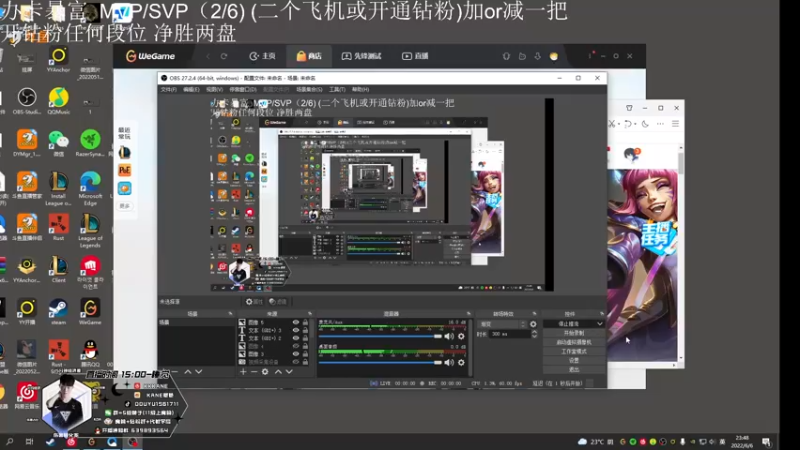Toggle visibility of 图像 3 source
The image size is (800, 450).
pos(295,354)
